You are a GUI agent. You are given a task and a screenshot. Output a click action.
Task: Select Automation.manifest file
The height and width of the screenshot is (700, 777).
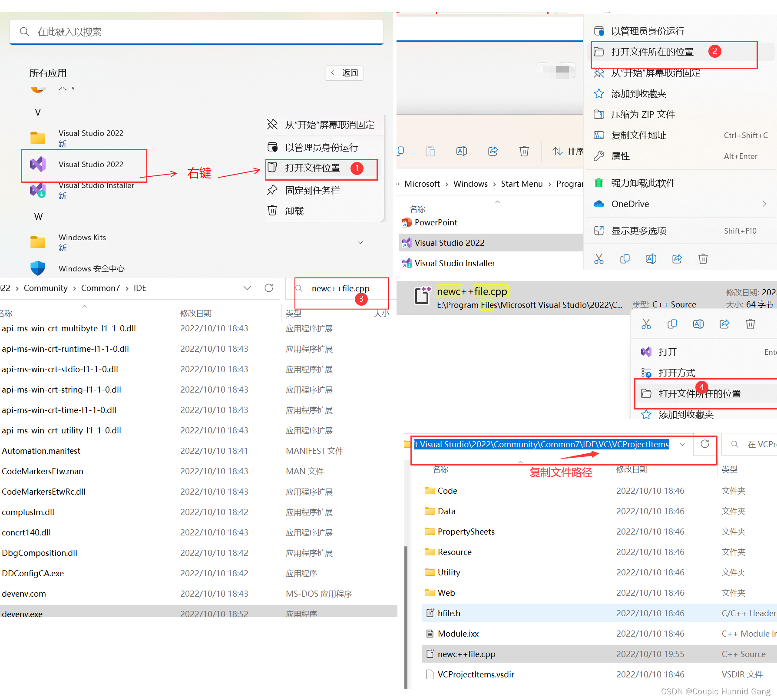point(198,451)
